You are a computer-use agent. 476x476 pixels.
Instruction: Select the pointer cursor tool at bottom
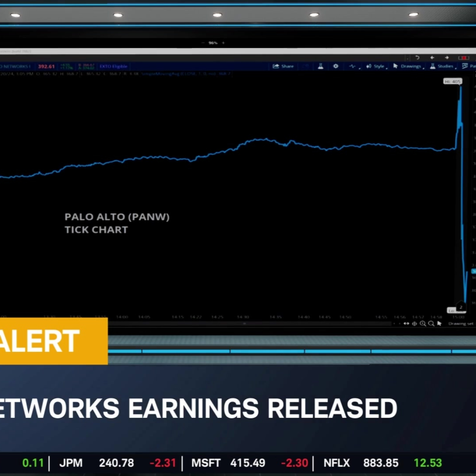[439, 324]
